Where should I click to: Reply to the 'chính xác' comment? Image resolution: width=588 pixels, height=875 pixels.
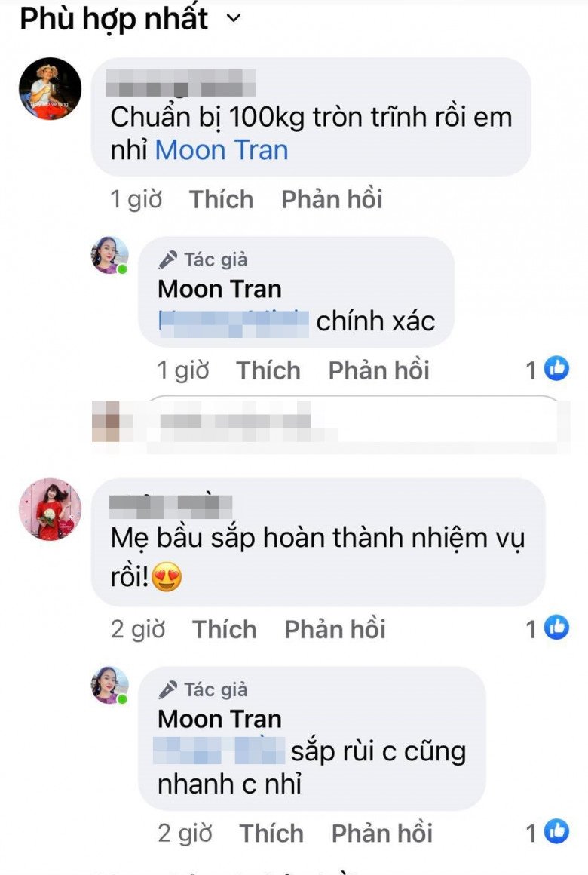(x=378, y=370)
